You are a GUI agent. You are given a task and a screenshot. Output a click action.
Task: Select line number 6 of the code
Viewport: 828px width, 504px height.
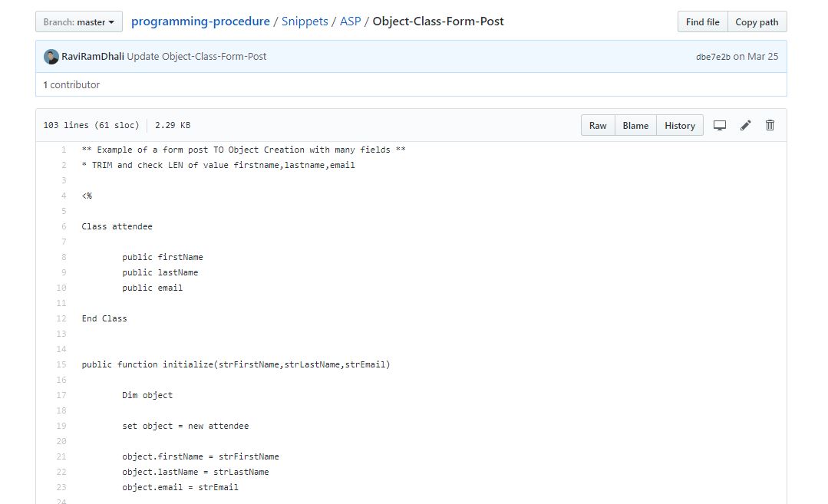pyautogui.click(x=64, y=227)
